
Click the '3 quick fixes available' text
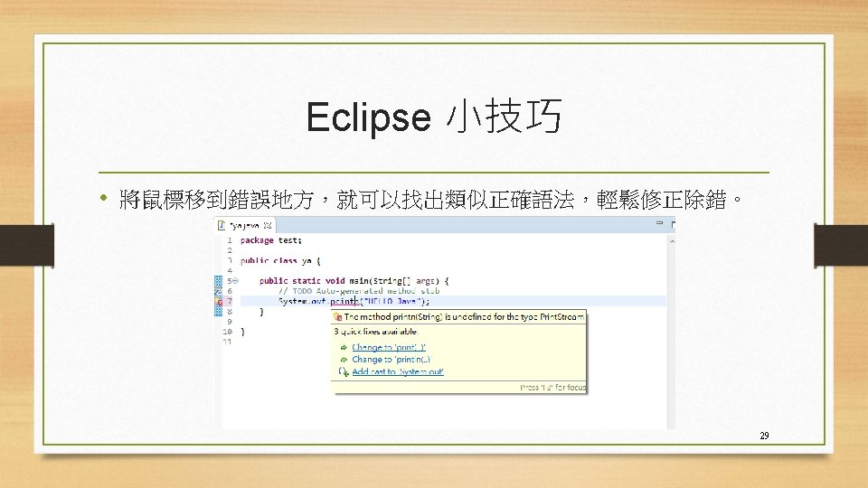pos(376,332)
